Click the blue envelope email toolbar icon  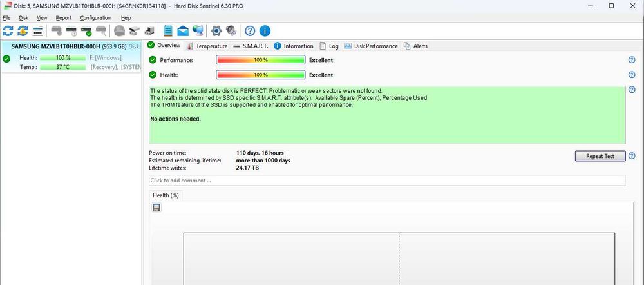pos(183,31)
